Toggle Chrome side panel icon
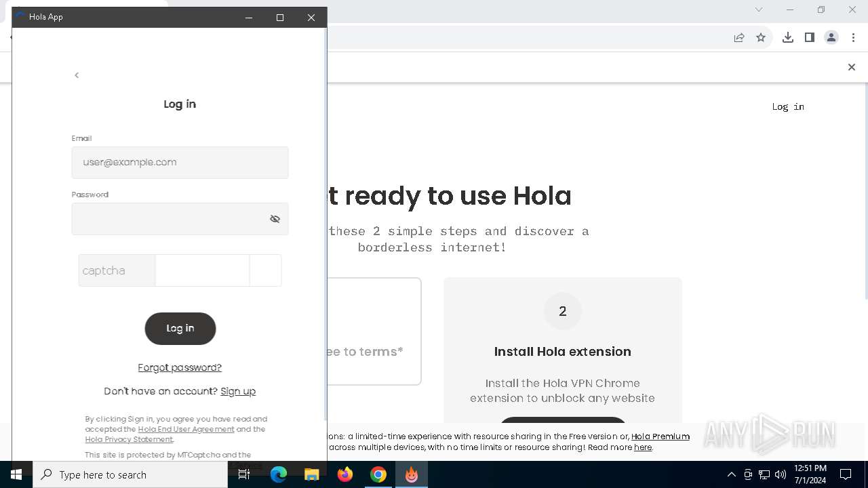The height and width of the screenshot is (488, 868). tap(810, 38)
